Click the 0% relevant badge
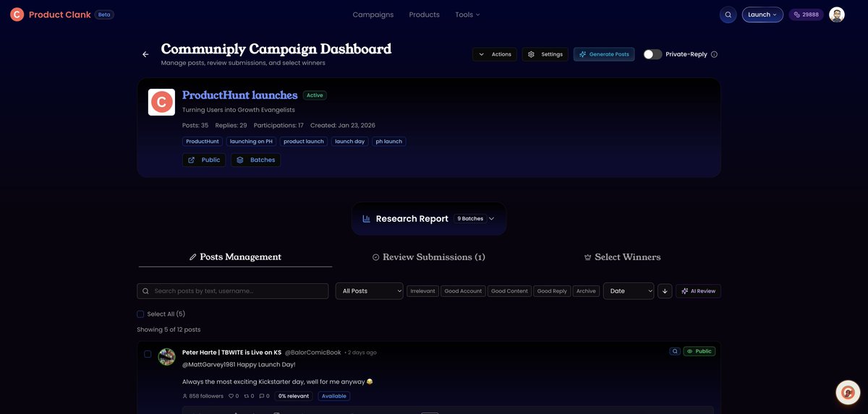The width and height of the screenshot is (868, 414). click(x=294, y=396)
